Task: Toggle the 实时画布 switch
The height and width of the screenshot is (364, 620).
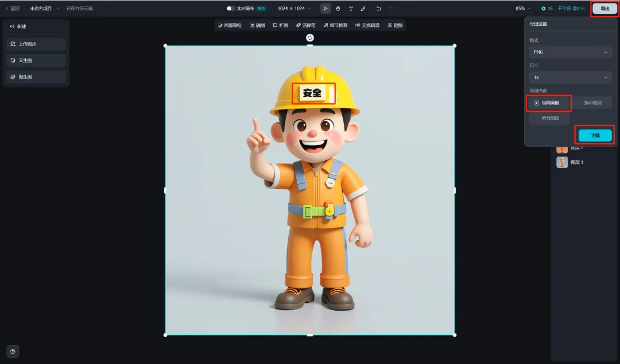Action: [231, 9]
